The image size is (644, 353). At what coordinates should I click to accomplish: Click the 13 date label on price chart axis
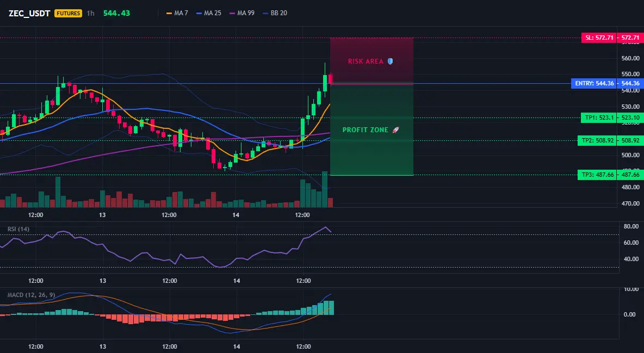tap(102, 215)
